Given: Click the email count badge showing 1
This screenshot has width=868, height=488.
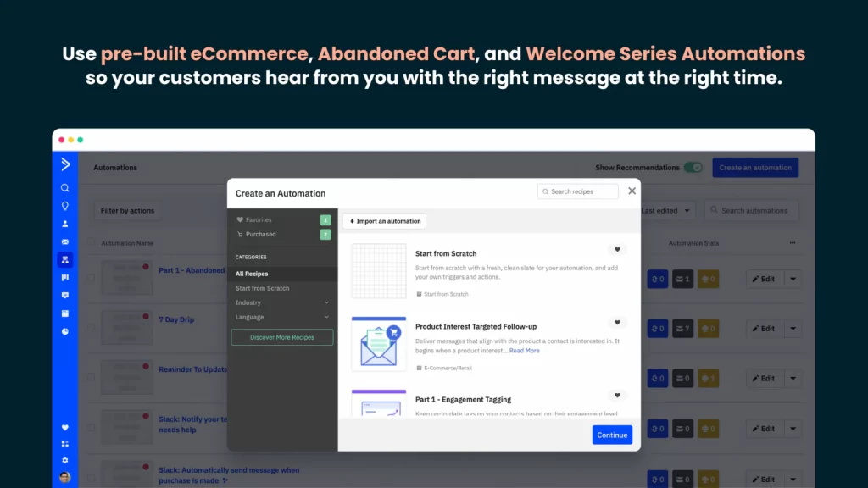Looking at the screenshot, I should click(683, 279).
